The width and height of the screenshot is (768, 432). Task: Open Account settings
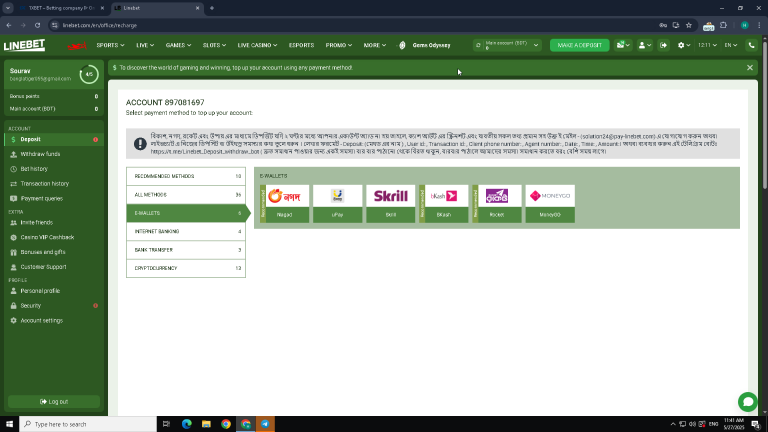pos(54,320)
